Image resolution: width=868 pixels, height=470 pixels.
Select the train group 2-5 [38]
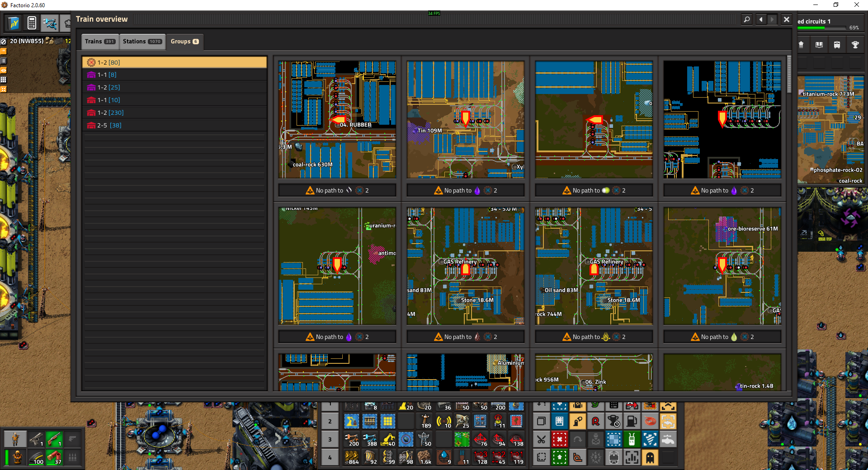click(x=175, y=125)
